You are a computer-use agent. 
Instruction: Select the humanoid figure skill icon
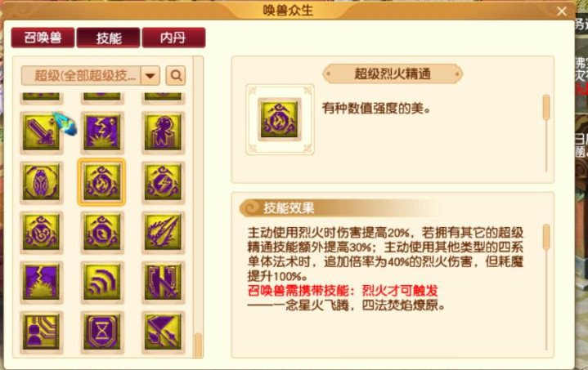tap(163, 132)
